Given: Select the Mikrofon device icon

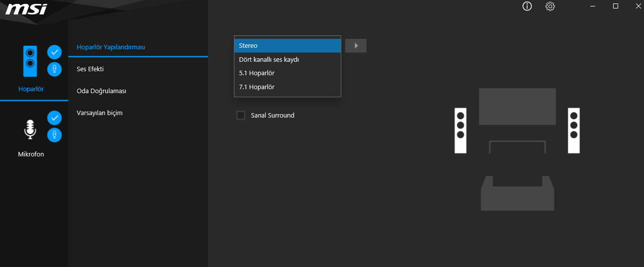Looking at the screenshot, I should [x=30, y=130].
